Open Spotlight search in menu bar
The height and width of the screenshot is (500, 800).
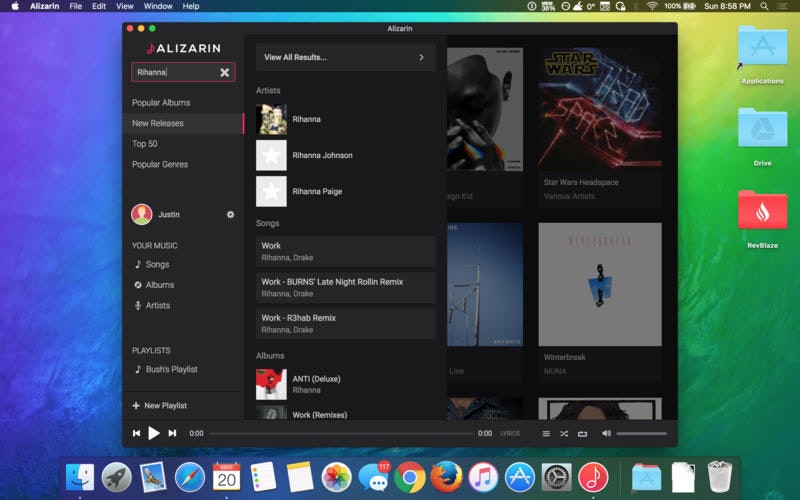[764, 6]
